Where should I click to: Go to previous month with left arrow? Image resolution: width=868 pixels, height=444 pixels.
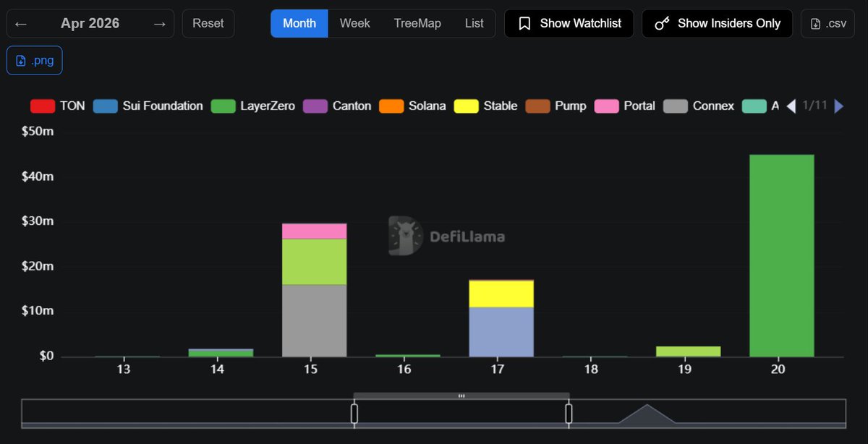point(21,24)
